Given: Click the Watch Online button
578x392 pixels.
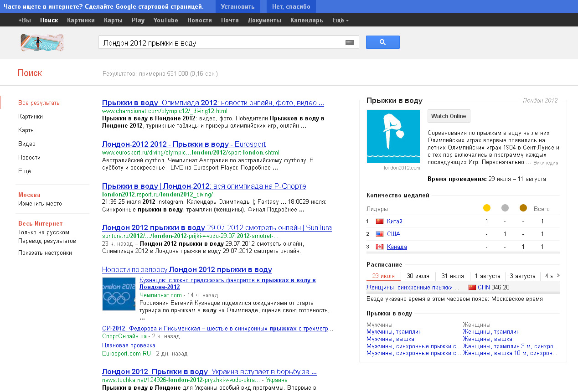Looking at the screenshot, I should coord(449,116).
